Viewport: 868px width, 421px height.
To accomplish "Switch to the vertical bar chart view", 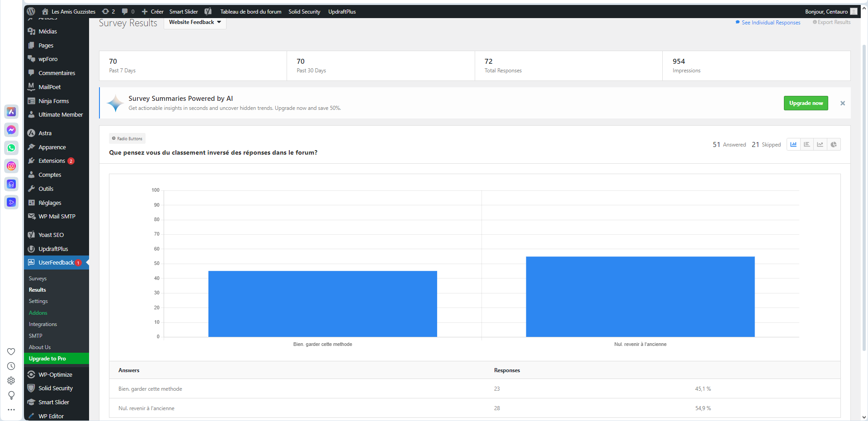I will click(x=793, y=145).
